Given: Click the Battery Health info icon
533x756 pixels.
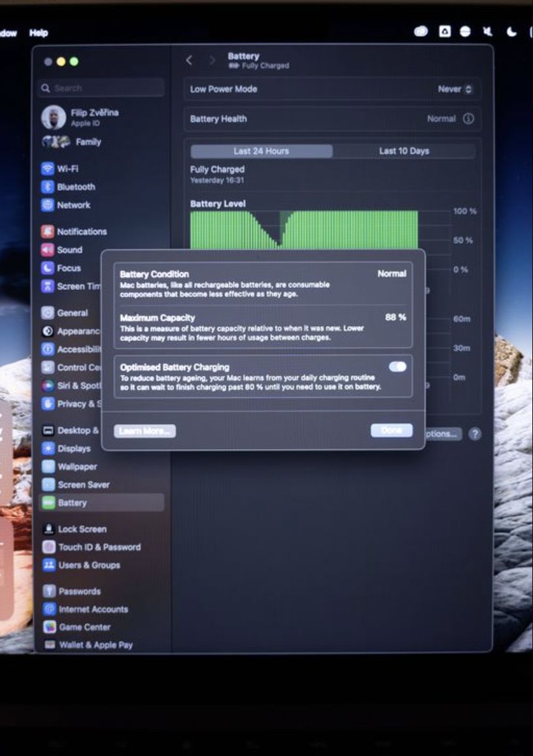Looking at the screenshot, I should click(x=468, y=118).
